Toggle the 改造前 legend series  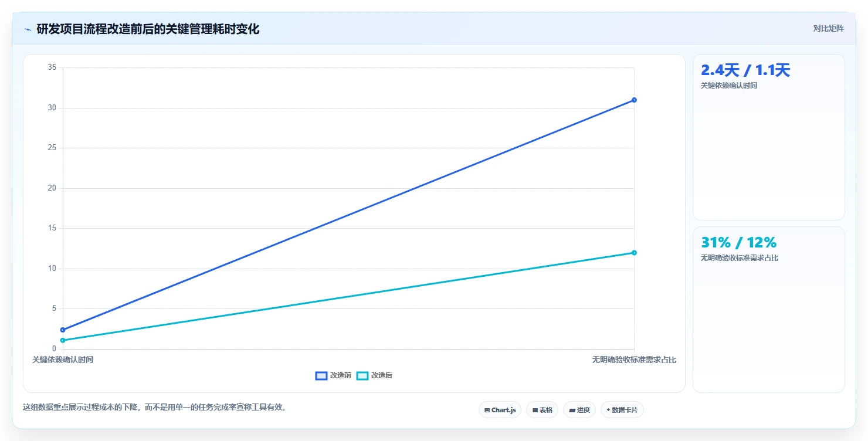(333, 375)
